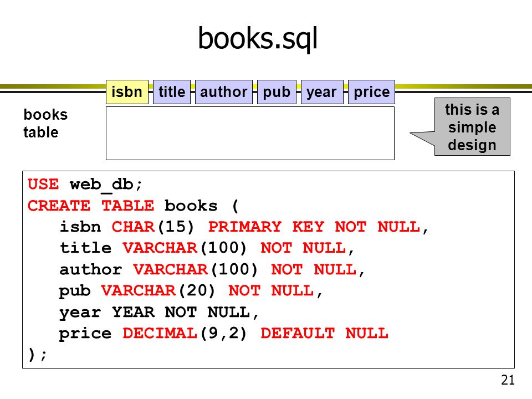The image size is (532, 399).
Task: Click the 'author VARCHAR(100)' line
Action: point(212,270)
